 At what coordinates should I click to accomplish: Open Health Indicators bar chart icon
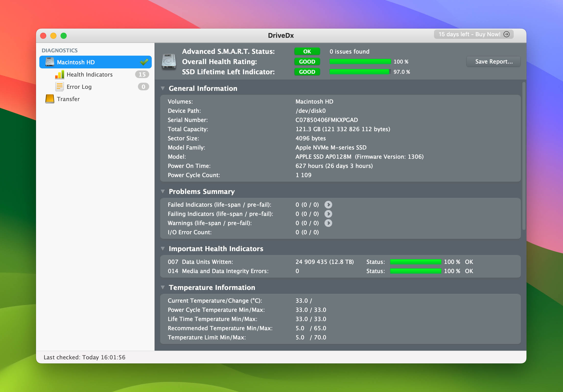[60, 74]
